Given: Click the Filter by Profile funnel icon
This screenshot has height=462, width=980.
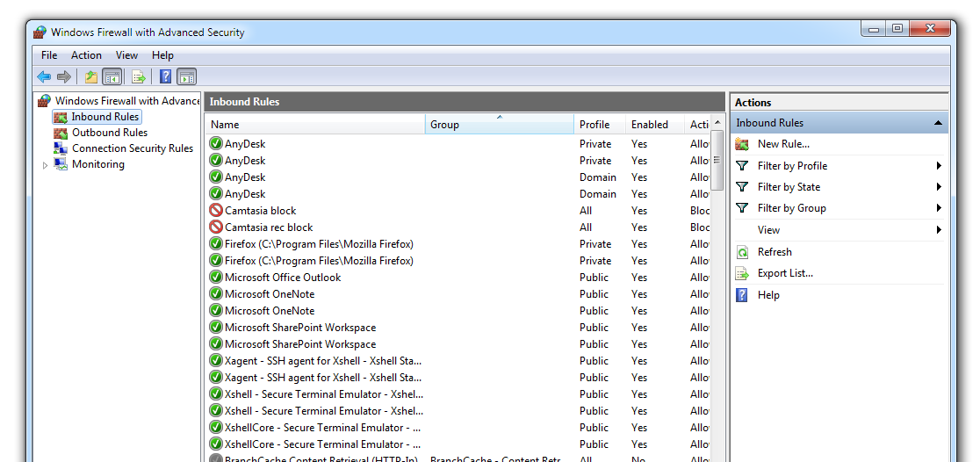Looking at the screenshot, I should click(x=742, y=166).
